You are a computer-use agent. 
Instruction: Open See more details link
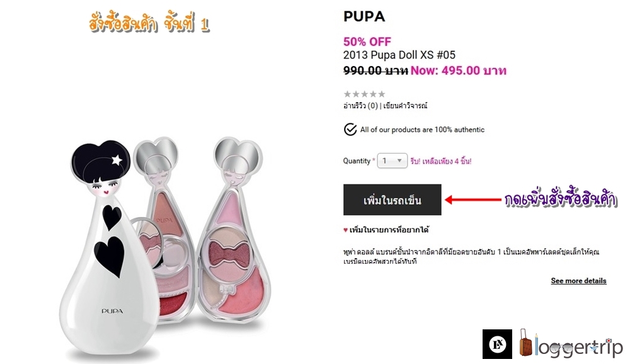pos(578,281)
